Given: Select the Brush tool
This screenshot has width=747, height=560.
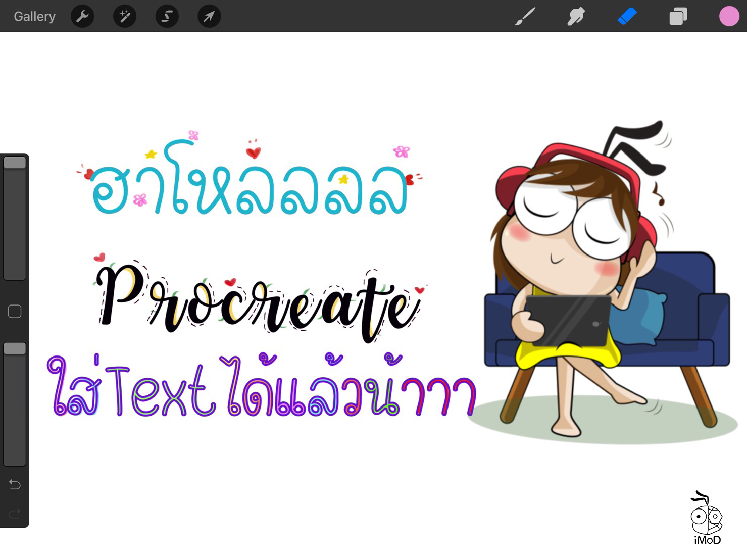Looking at the screenshot, I should pyautogui.click(x=525, y=16).
